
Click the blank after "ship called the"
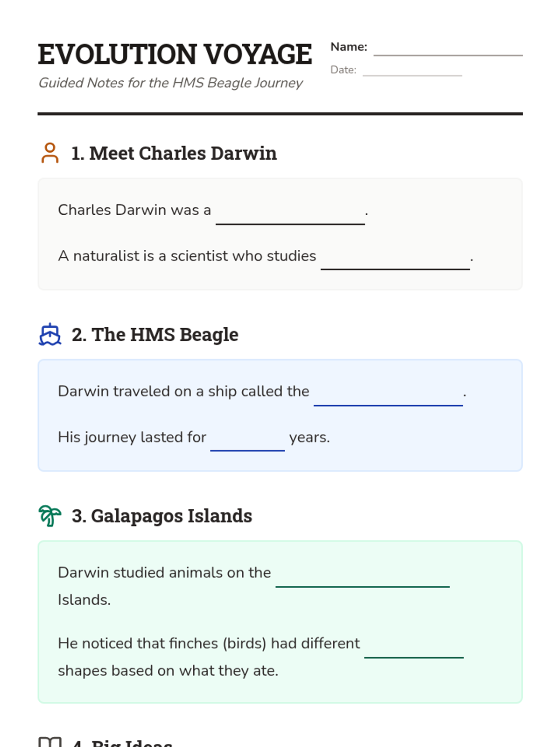388,396
